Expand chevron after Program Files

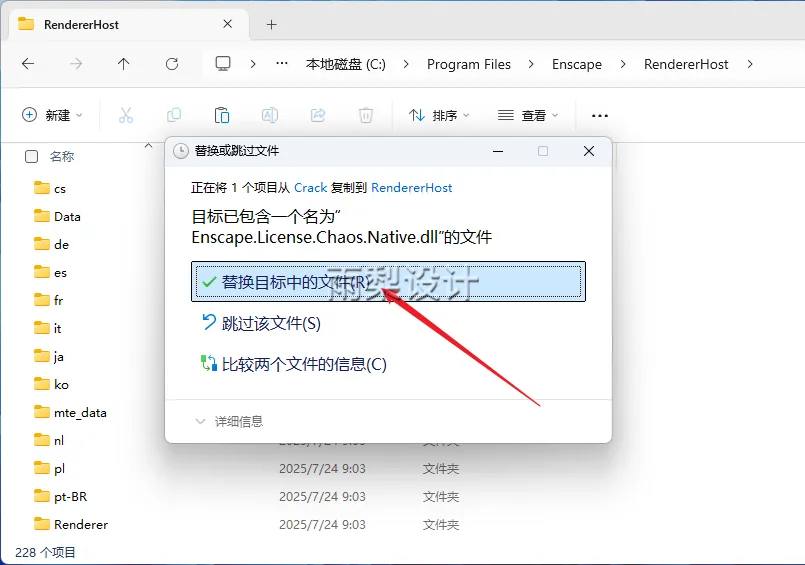531,64
